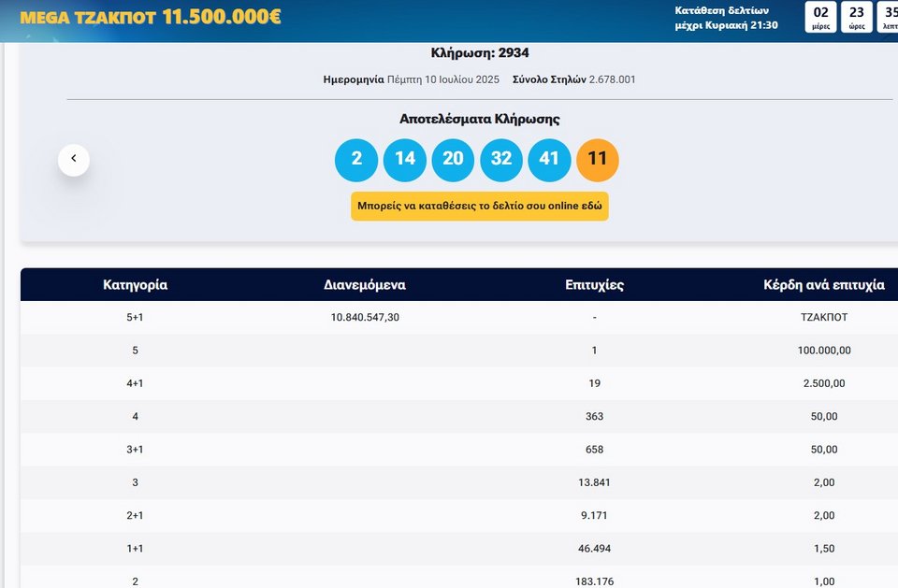Select the Κλήρωση: 2934 title
The height and width of the screenshot is (588, 898).
coord(479,52)
